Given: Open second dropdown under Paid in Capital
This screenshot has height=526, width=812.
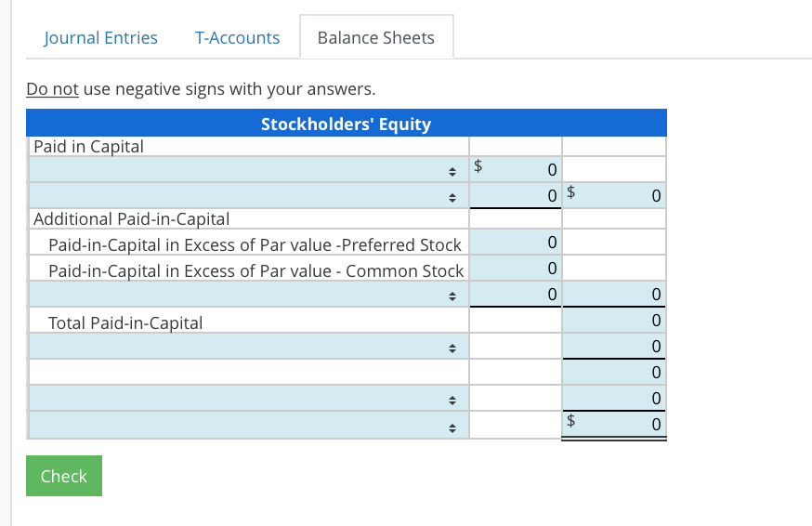Looking at the screenshot, I should pyautogui.click(x=248, y=196).
